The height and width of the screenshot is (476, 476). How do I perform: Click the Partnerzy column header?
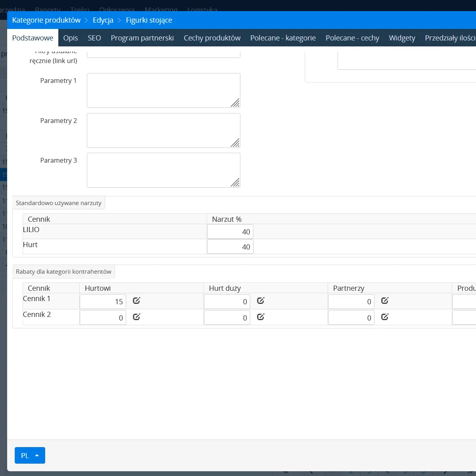349,288
